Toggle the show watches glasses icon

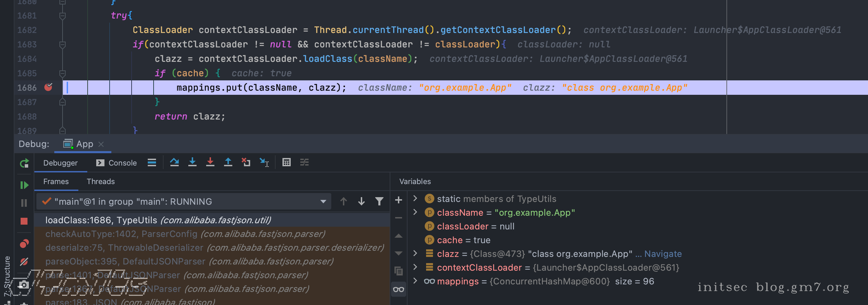click(x=399, y=290)
